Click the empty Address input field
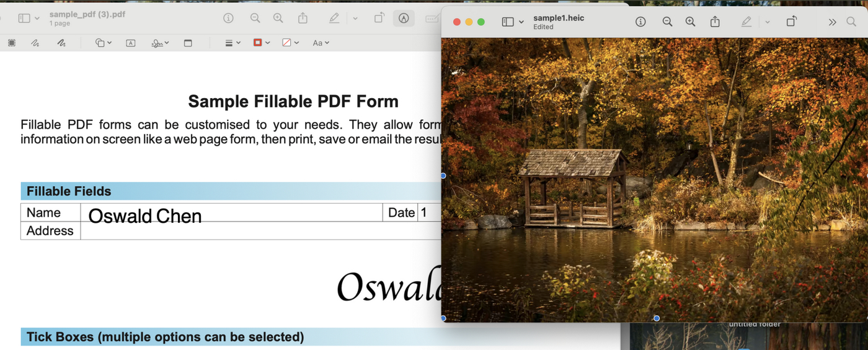The height and width of the screenshot is (350, 868). point(260,230)
